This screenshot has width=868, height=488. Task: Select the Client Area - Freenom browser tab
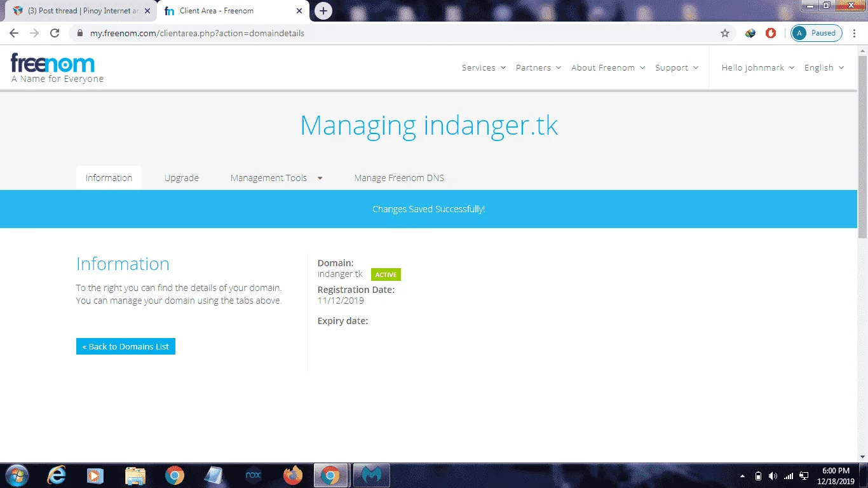[233, 11]
